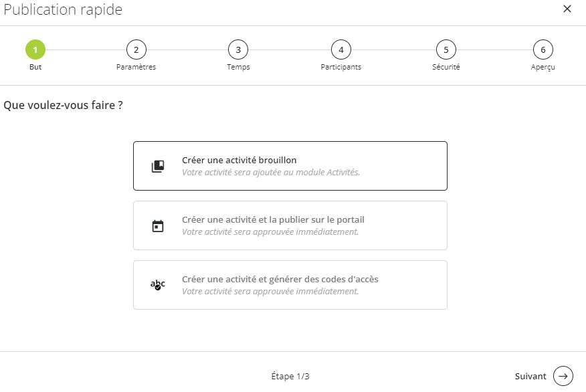Screen dimensions: 586x392
Task: Select step 1 green circle
Action: (x=35, y=50)
